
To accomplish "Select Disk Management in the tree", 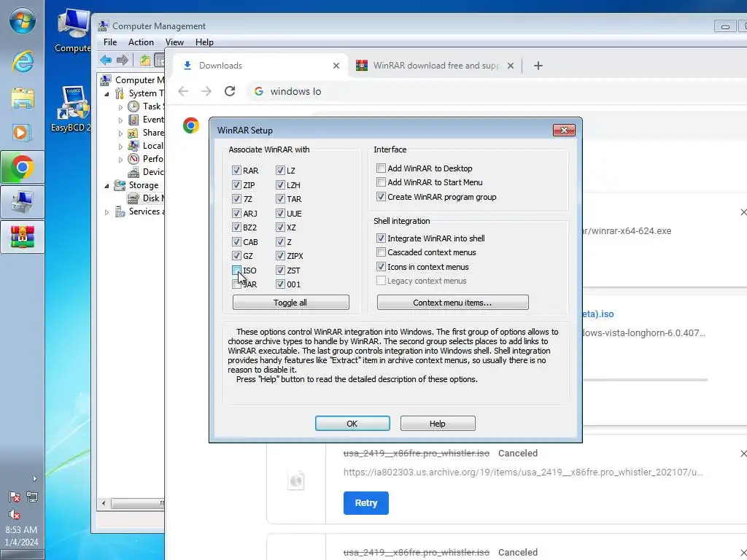I will (145, 198).
